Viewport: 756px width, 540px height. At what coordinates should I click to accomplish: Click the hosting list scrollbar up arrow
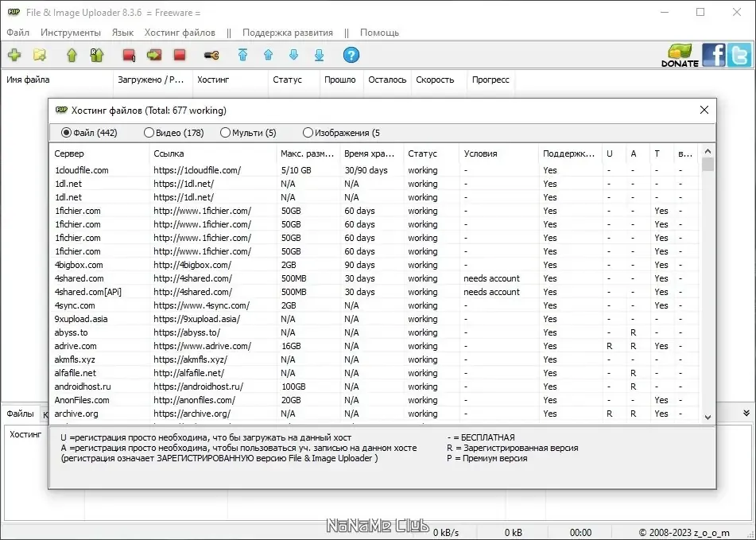coord(708,151)
